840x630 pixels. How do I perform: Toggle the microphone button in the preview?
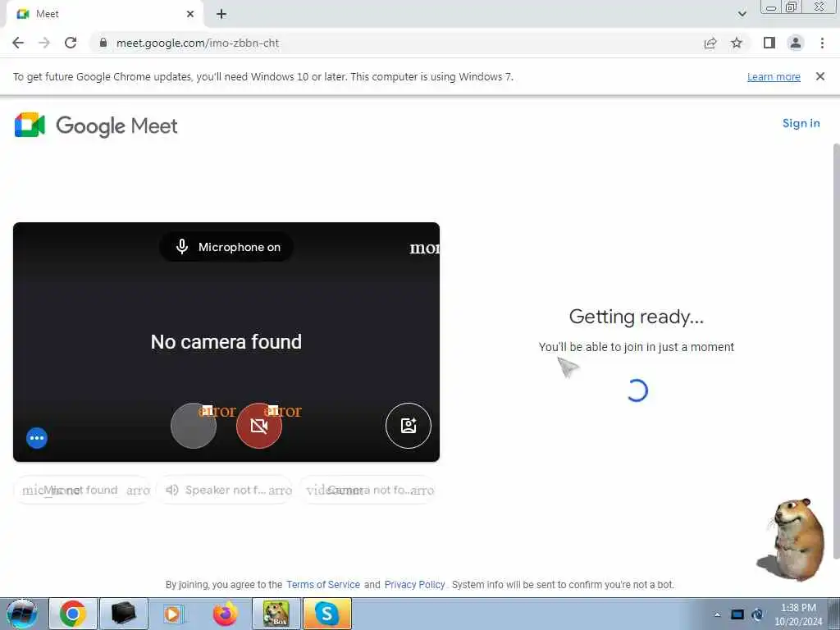194,426
